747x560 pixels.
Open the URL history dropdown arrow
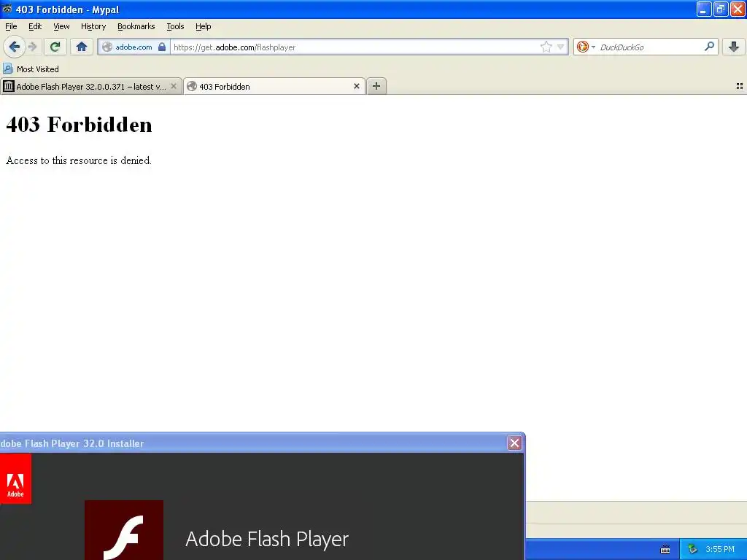click(x=561, y=47)
